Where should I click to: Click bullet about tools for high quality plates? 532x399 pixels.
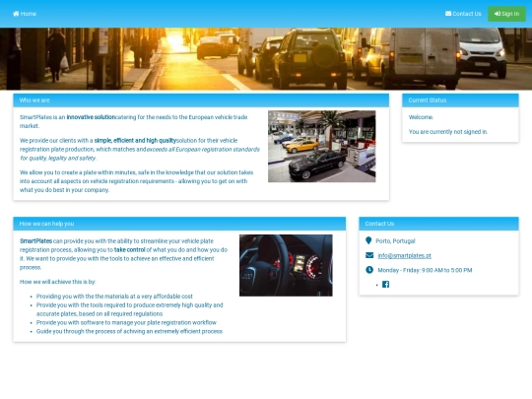pyautogui.click(x=130, y=309)
